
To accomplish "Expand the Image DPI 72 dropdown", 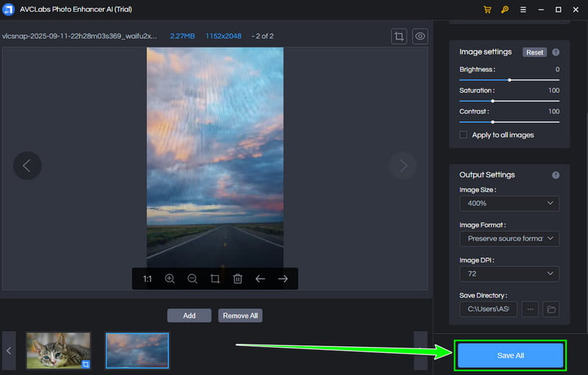I will tap(509, 274).
